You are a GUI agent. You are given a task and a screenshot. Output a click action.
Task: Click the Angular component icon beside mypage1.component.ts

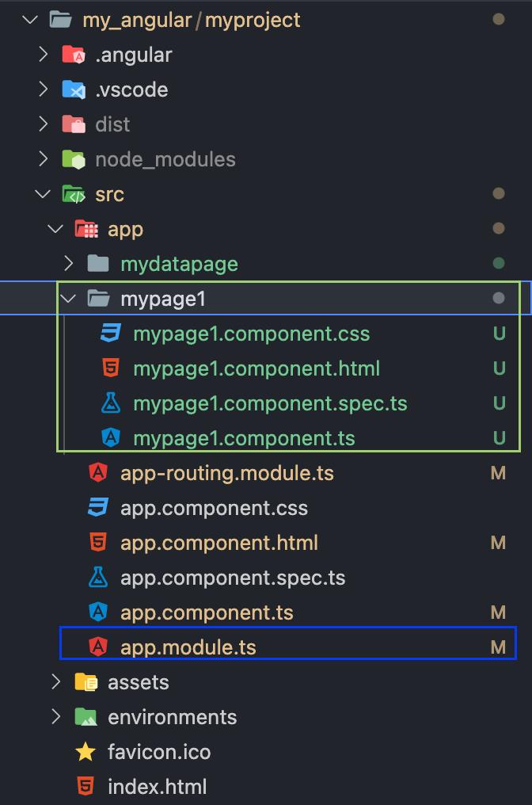tap(110, 437)
